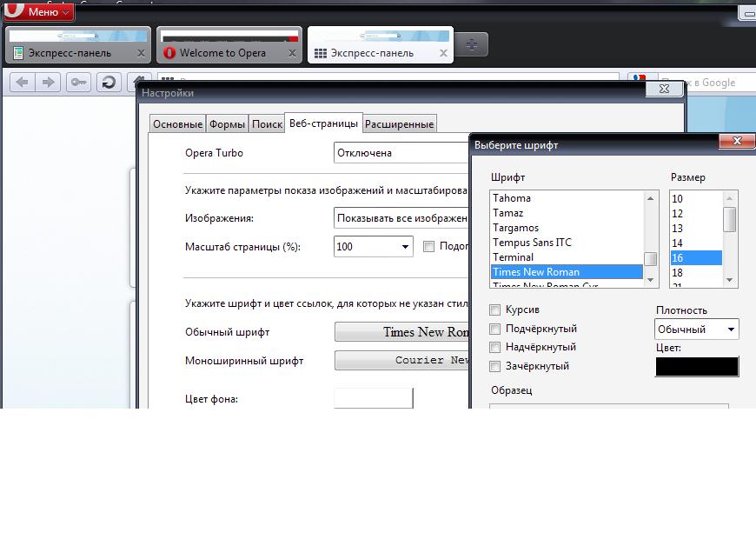Open the black Цвет color swatch
This screenshot has width=756, height=546.
click(697, 367)
